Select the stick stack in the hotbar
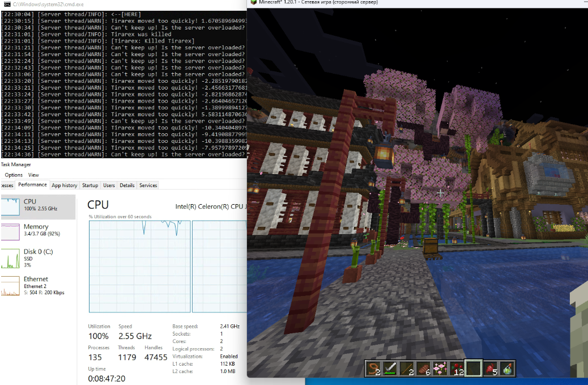This screenshot has height=385, width=588. (407, 369)
